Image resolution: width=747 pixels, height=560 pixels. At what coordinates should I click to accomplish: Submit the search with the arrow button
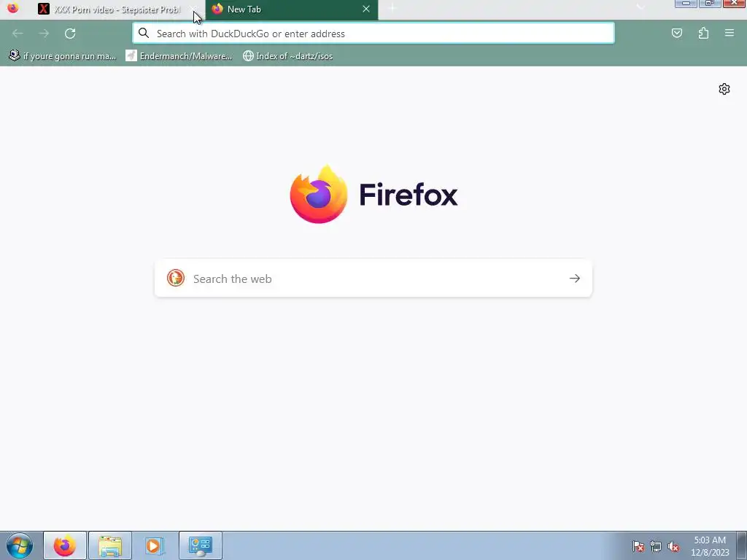tap(575, 279)
